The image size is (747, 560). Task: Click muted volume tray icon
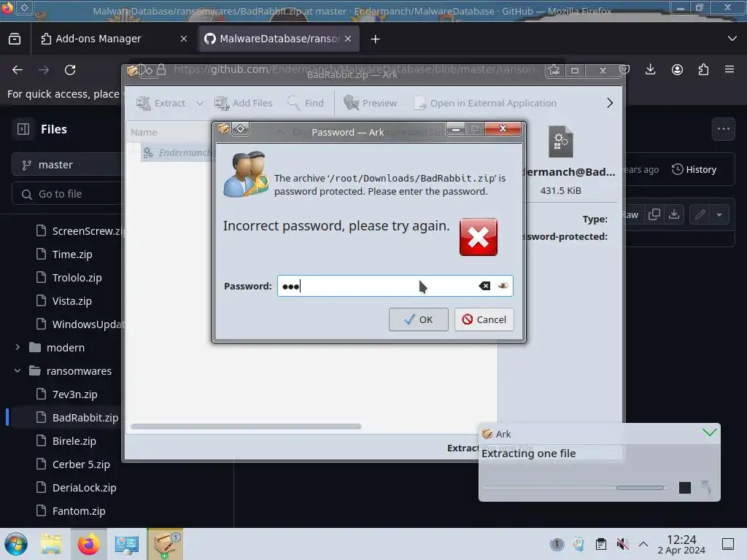(x=622, y=544)
